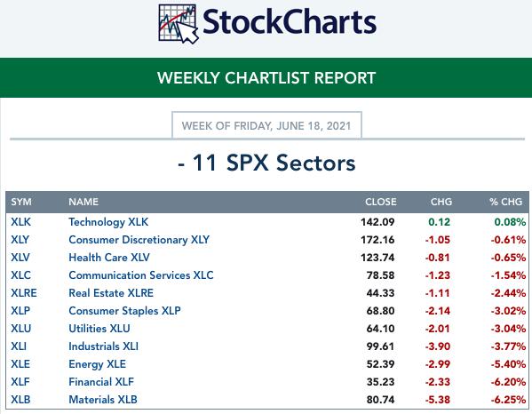
Task: Open the Energy XLE link
Action: (98, 364)
